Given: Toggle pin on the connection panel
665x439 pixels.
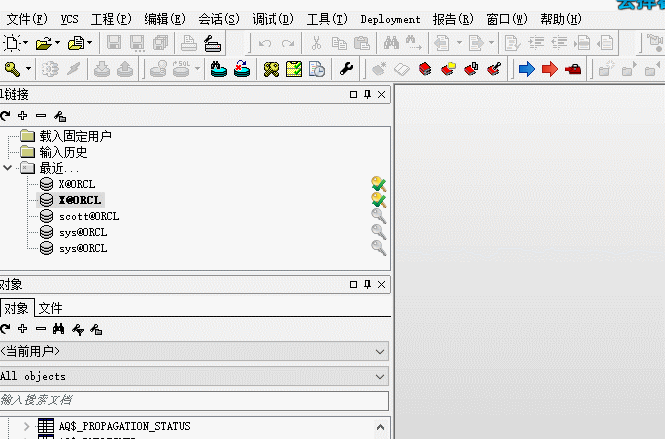Looking at the screenshot, I should pyautogui.click(x=367, y=94).
